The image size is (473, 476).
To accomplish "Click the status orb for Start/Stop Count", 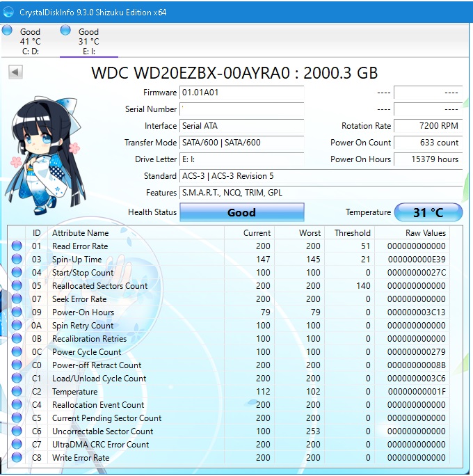I will point(17,272).
